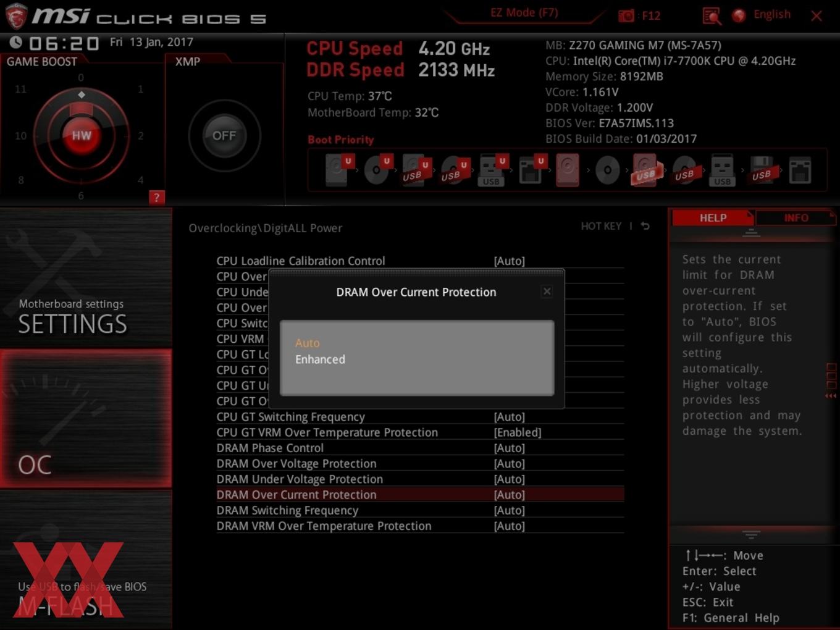Click the arrows on the right screen edge
Image resolution: width=840 pixels, height=630 pixels.
pos(831,396)
